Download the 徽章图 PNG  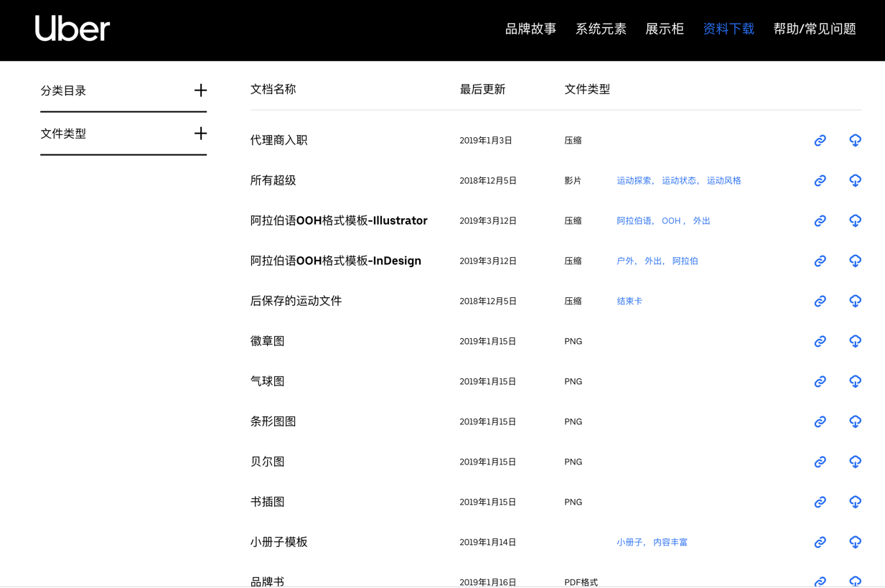coord(855,342)
